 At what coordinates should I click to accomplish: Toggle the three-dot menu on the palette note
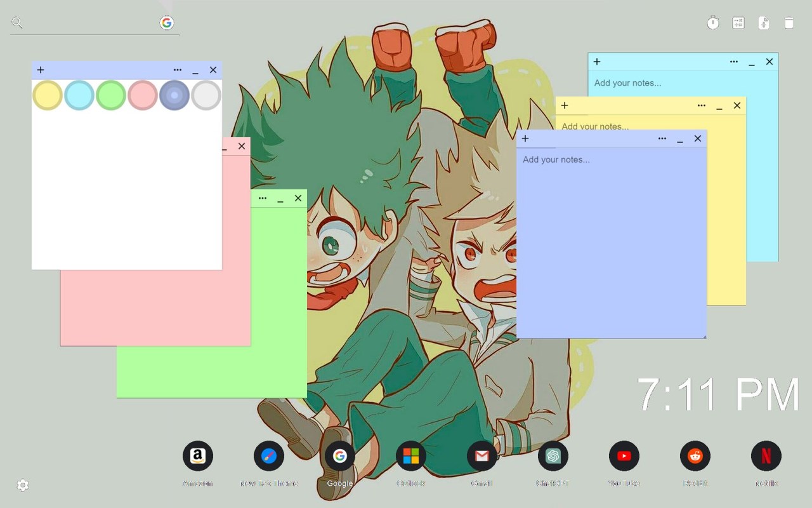pos(178,70)
